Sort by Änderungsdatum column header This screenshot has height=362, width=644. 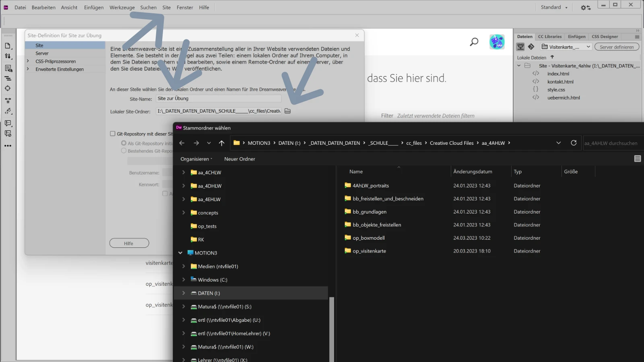pyautogui.click(x=473, y=172)
